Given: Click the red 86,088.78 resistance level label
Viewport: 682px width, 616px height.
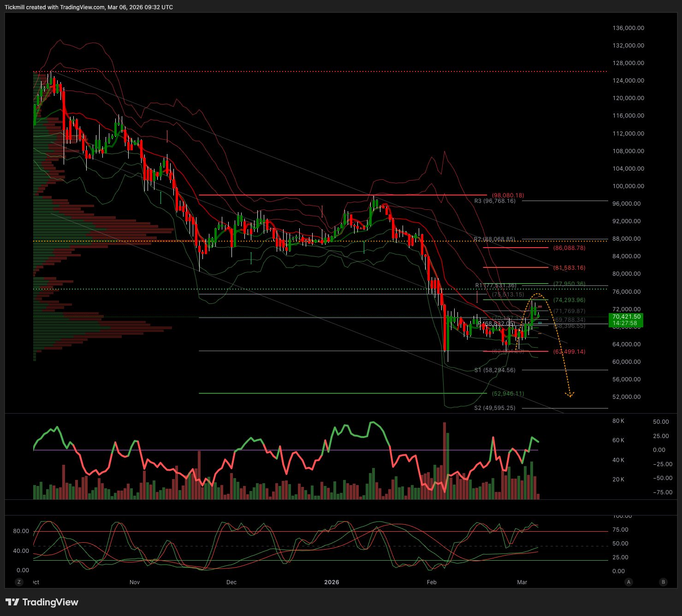Looking at the screenshot, I should (x=569, y=248).
